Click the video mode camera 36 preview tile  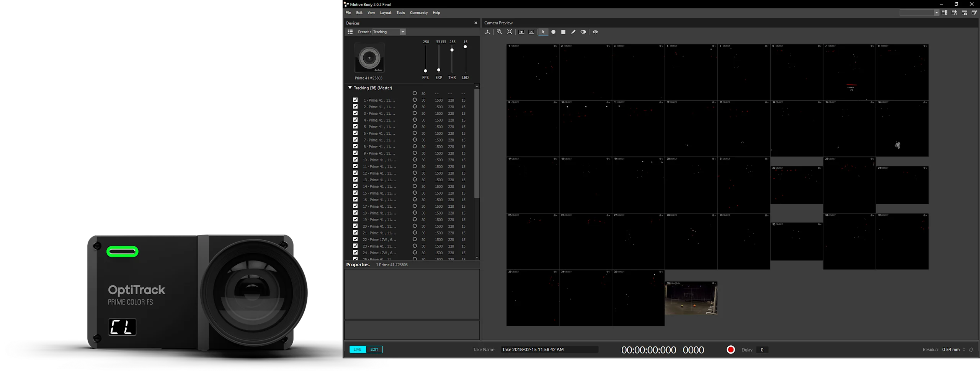(691, 298)
